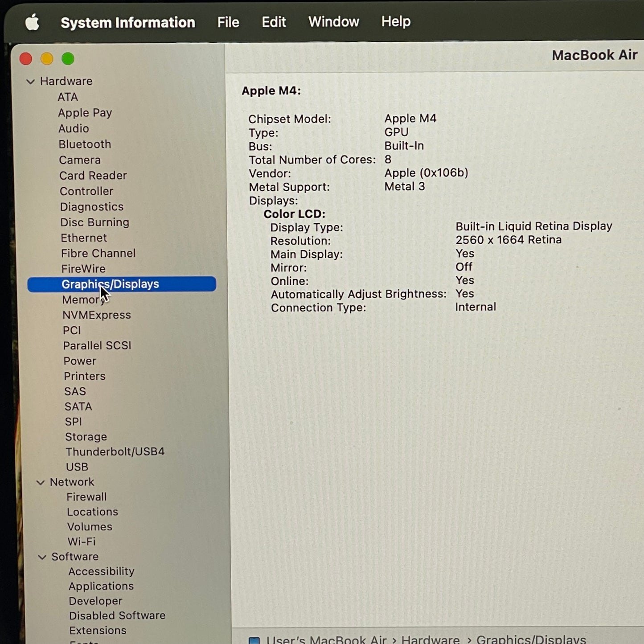
Task: Select Printers in the sidebar
Action: [85, 376]
